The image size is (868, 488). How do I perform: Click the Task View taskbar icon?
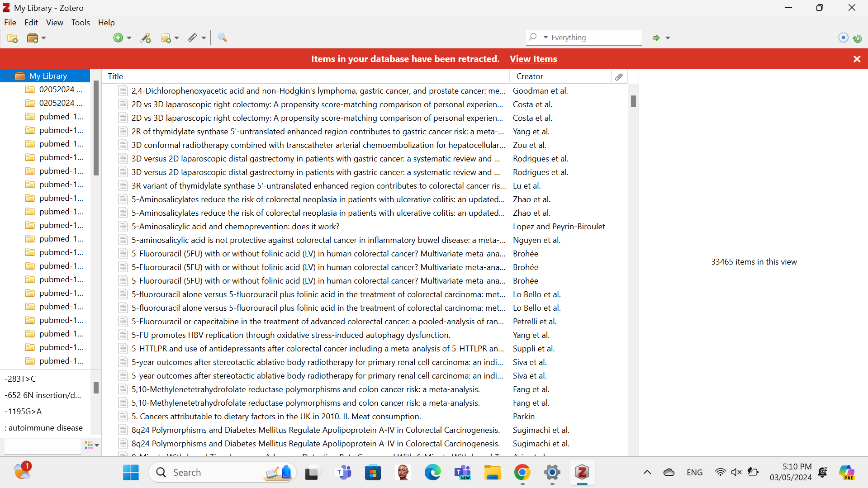(x=312, y=473)
